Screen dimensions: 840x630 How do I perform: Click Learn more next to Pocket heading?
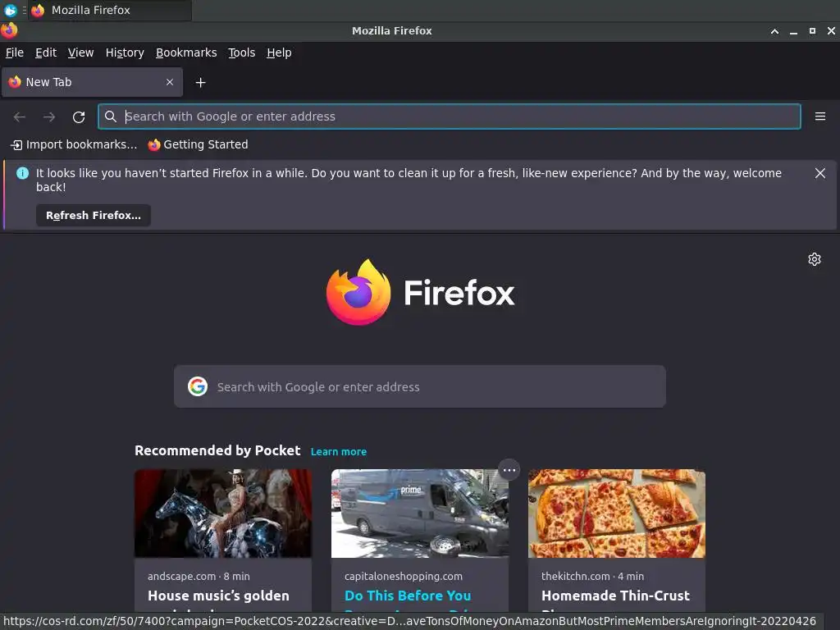point(339,452)
